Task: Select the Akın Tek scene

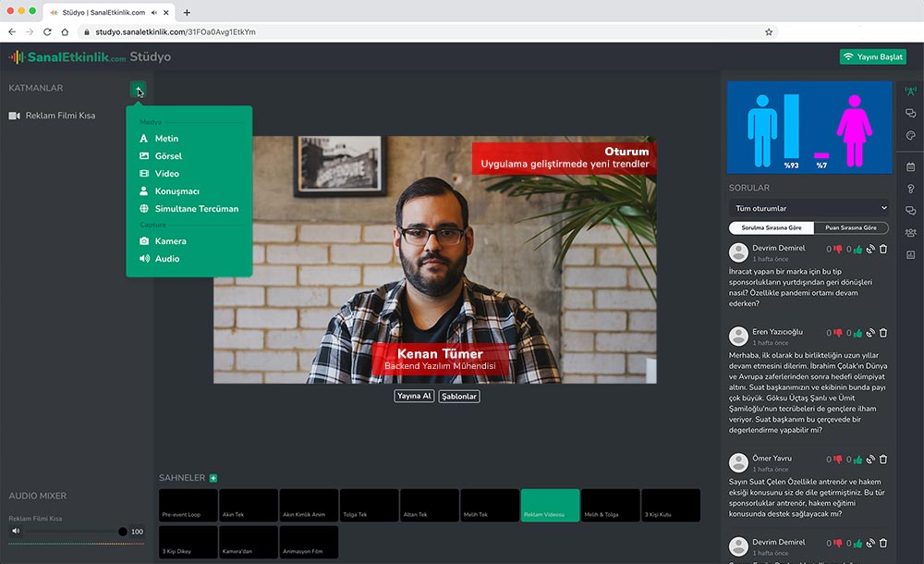Action: point(248,505)
